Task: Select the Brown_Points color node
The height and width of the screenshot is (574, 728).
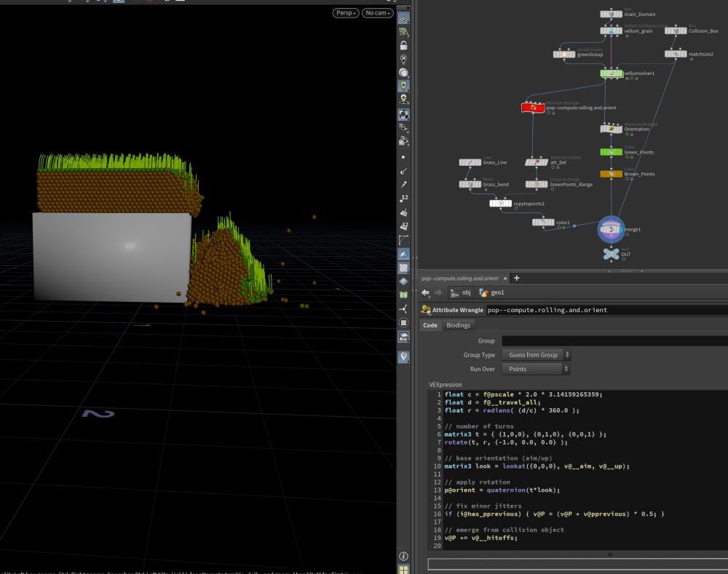Action: tap(611, 174)
